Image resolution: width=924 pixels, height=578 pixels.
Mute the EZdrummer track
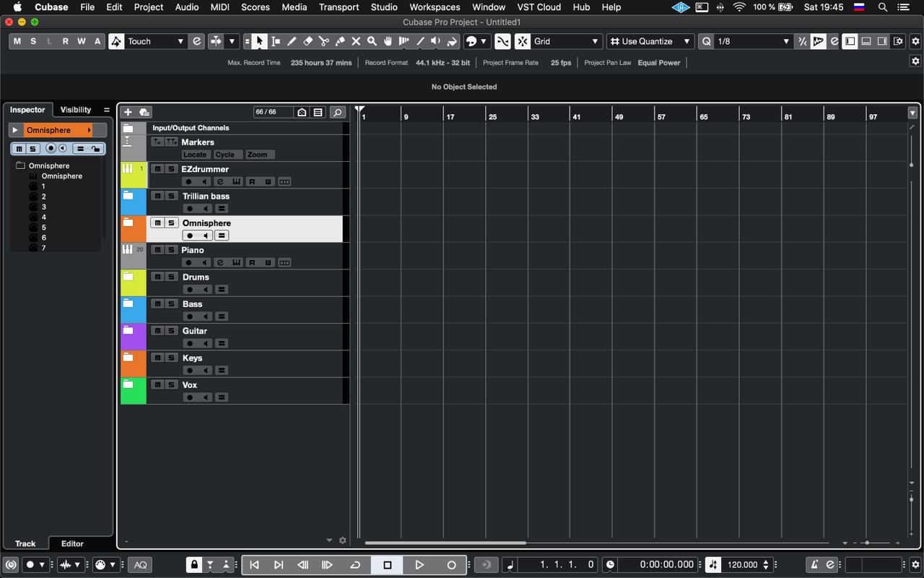pyautogui.click(x=157, y=169)
